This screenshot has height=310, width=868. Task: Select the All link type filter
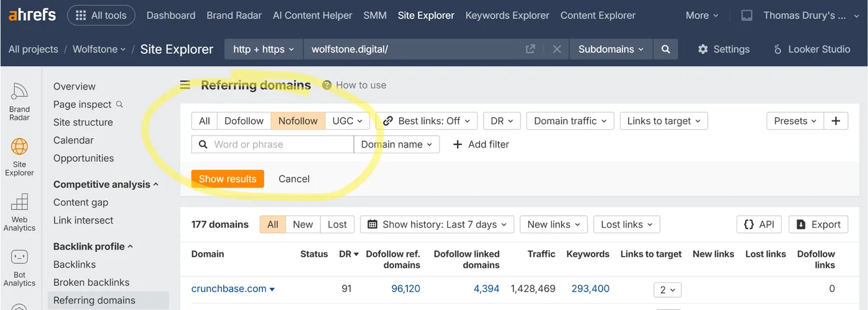coord(205,121)
